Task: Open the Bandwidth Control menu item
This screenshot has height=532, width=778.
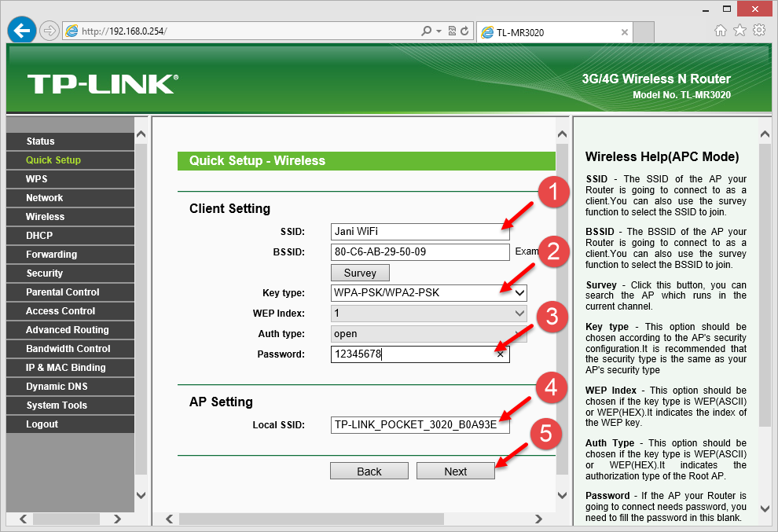Action: click(x=70, y=349)
